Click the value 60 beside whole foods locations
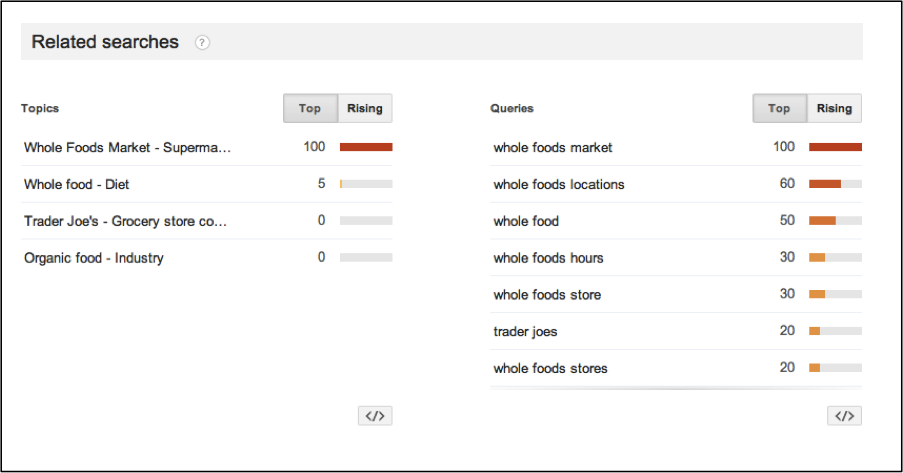This screenshot has height=473, width=903. point(787,184)
